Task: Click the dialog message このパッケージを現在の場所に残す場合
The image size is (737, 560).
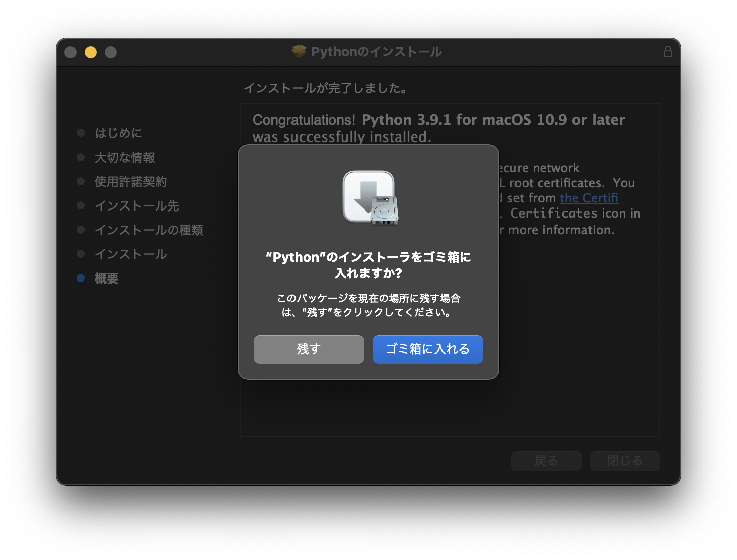Action: [x=368, y=305]
